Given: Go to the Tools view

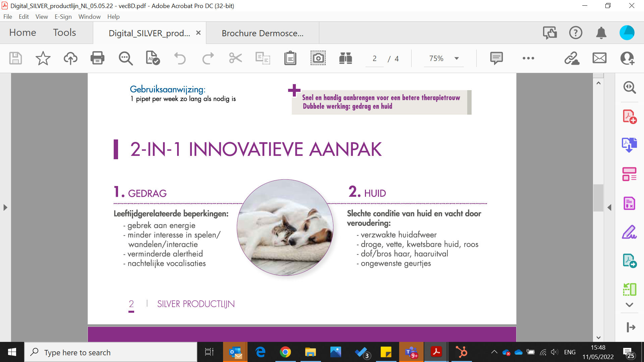Looking at the screenshot, I should [64, 33].
